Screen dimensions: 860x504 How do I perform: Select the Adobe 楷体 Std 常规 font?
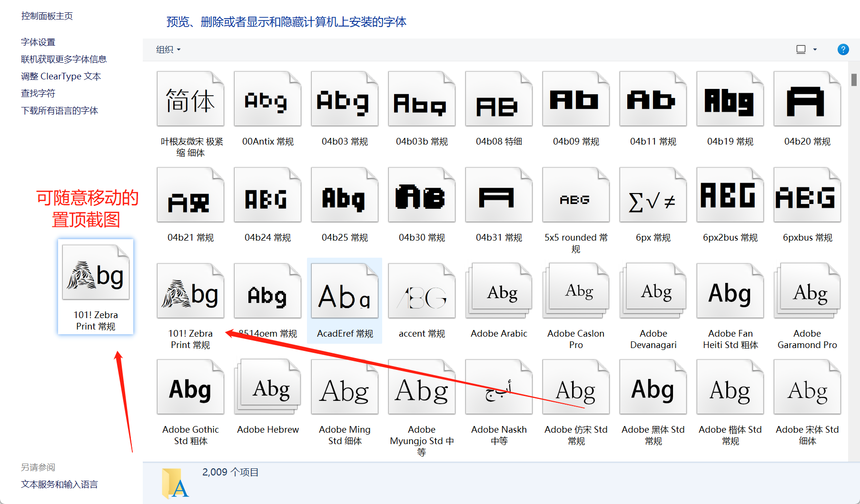[730, 387]
